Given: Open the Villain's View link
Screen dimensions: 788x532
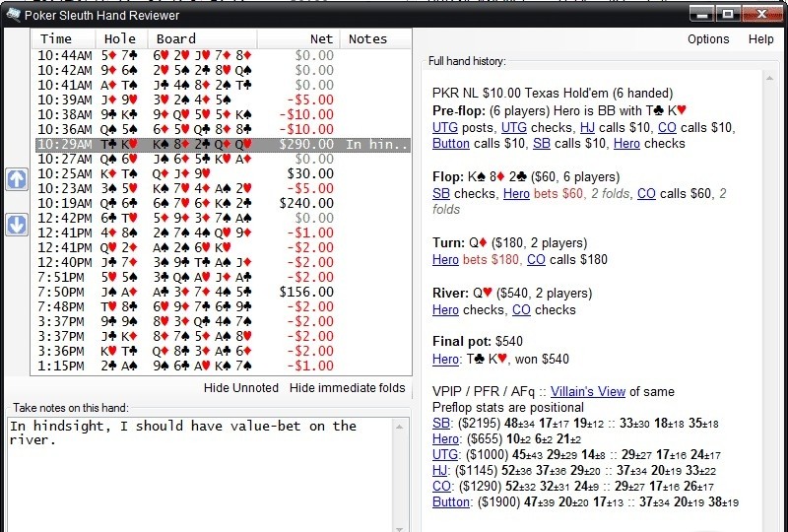Looking at the screenshot, I should (589, 392).
